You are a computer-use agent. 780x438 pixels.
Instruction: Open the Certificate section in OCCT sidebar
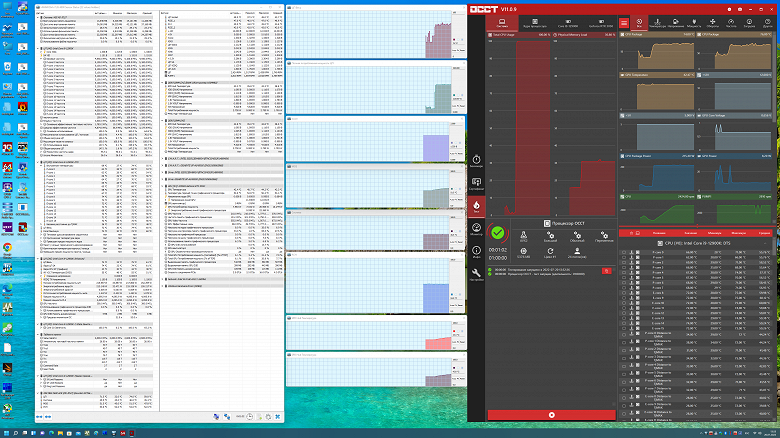[x=476, y=184]
